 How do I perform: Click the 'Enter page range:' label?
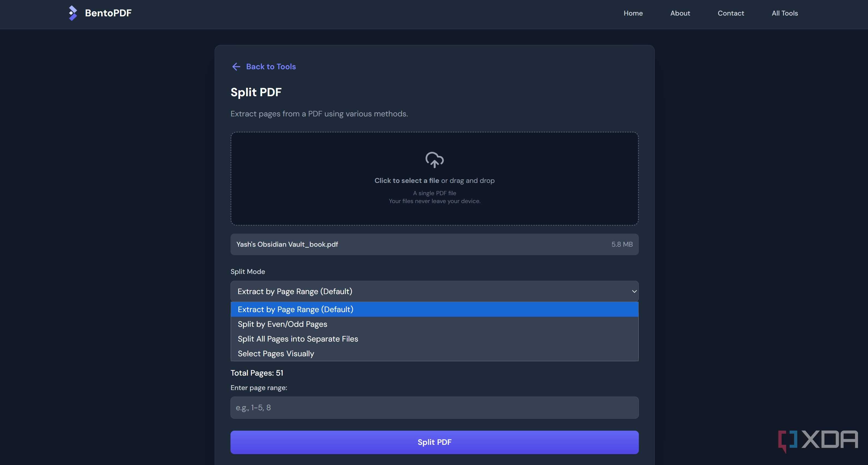pyautogui.click(x=259, y=388)
